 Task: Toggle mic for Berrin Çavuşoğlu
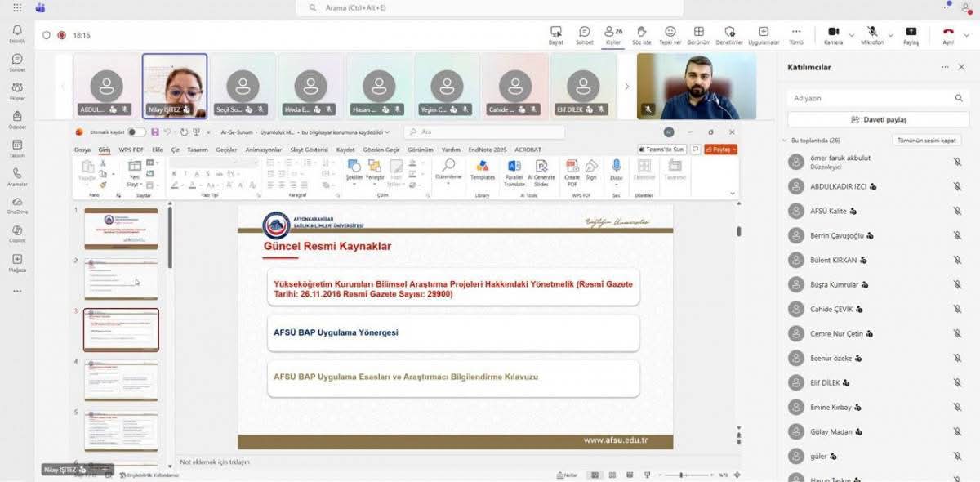(957, 235)
